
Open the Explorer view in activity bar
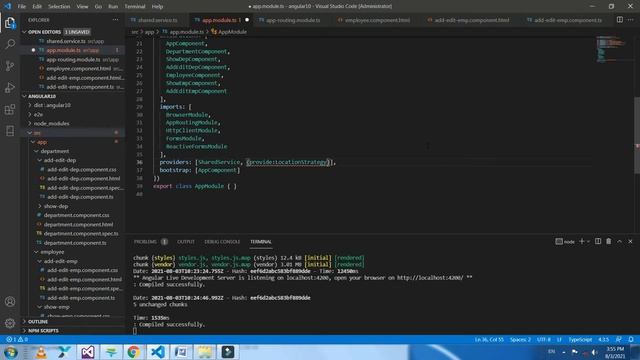[x=10, y=23]
